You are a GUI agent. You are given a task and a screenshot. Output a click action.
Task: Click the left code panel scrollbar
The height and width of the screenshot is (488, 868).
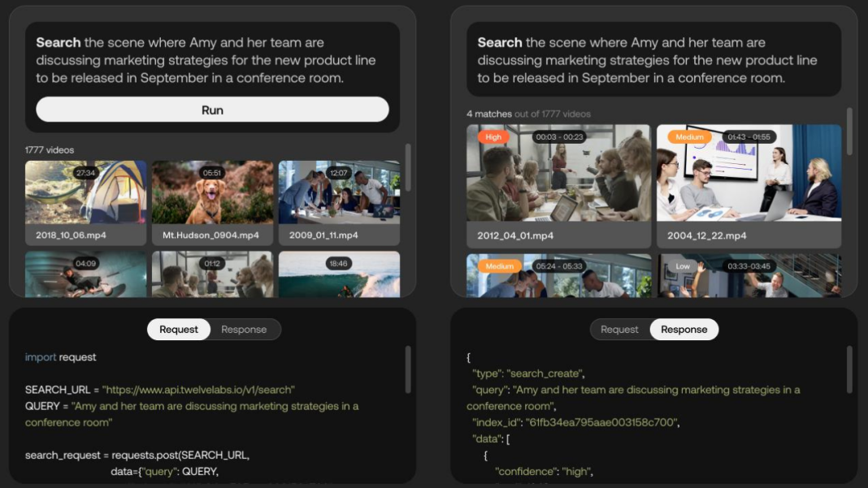pyautogui.click(x=408, y=369)
